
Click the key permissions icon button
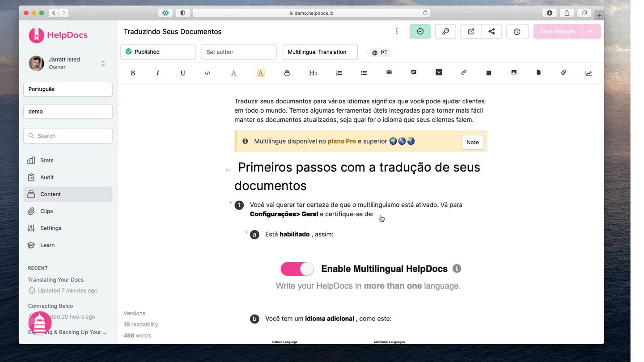445,31
